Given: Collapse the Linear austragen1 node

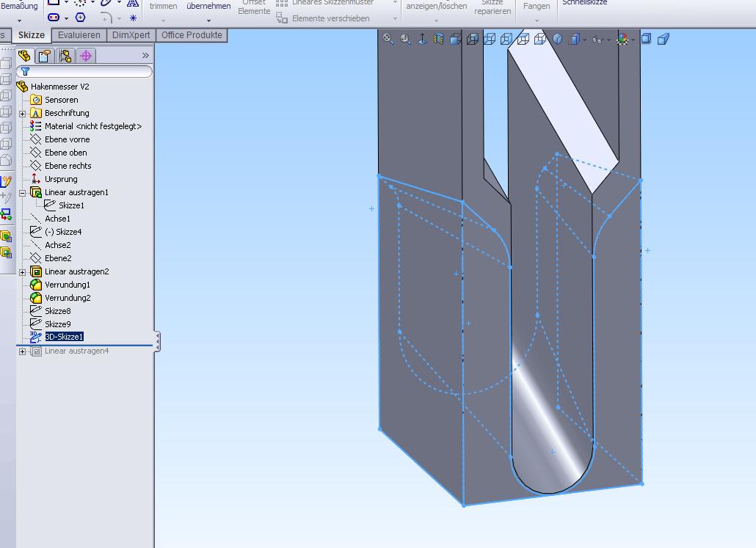Looking at the screenshot, I should coord(22,193).
